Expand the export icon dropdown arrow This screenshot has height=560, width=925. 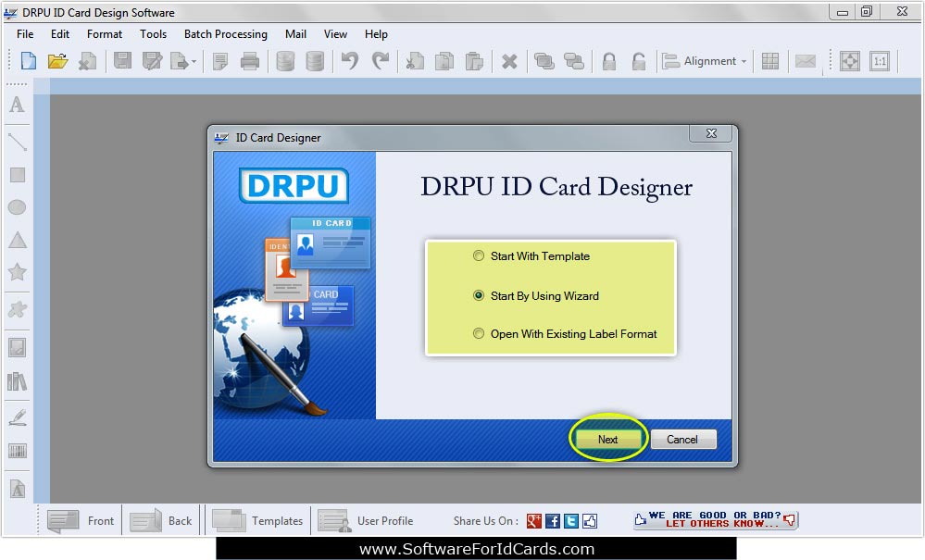194,61
